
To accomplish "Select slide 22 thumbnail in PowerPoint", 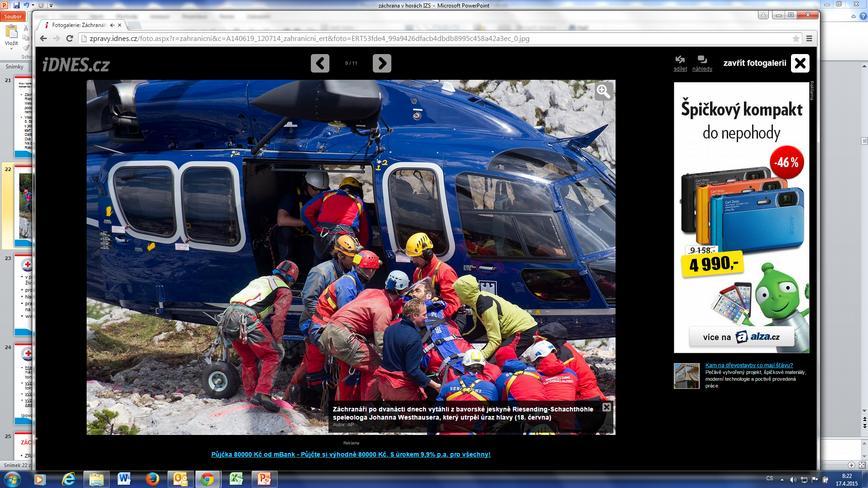I will (24, 206).
